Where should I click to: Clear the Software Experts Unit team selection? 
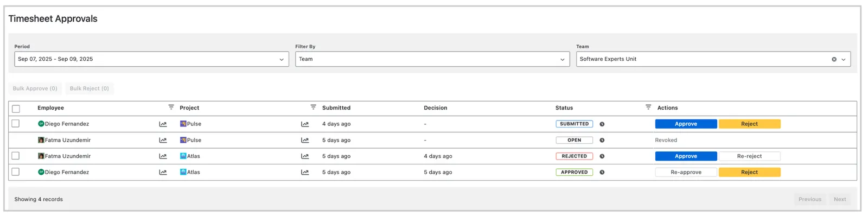point(834,59)
